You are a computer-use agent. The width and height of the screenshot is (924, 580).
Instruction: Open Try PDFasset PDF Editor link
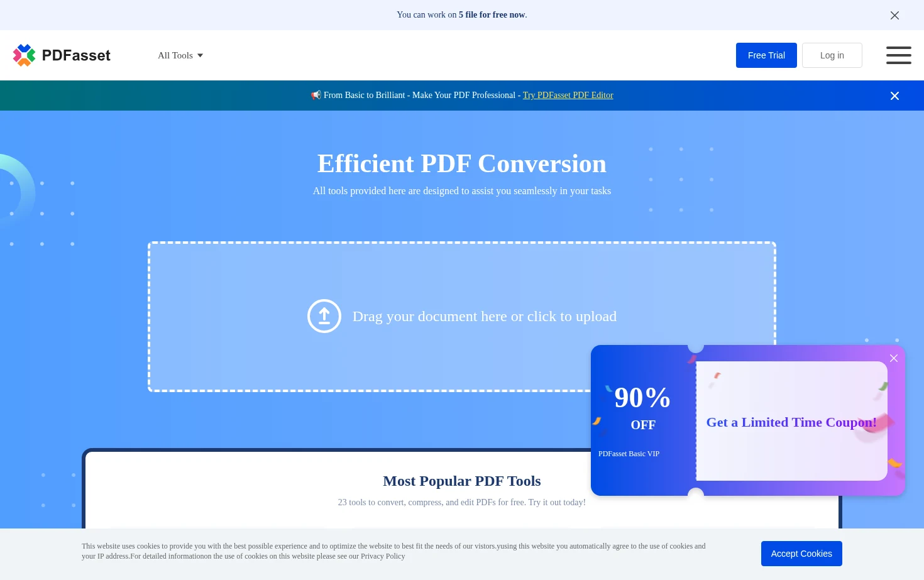click(x=568, y=96)
